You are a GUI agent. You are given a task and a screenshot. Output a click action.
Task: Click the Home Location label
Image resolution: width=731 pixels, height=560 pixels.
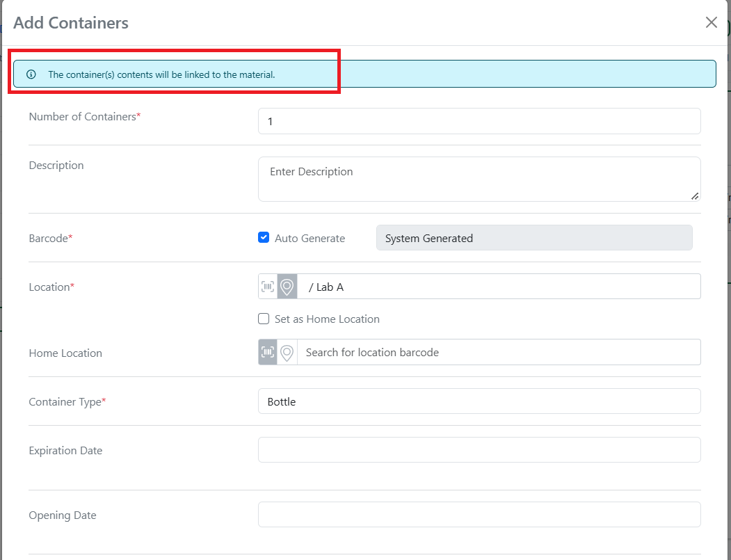point(65,353)
